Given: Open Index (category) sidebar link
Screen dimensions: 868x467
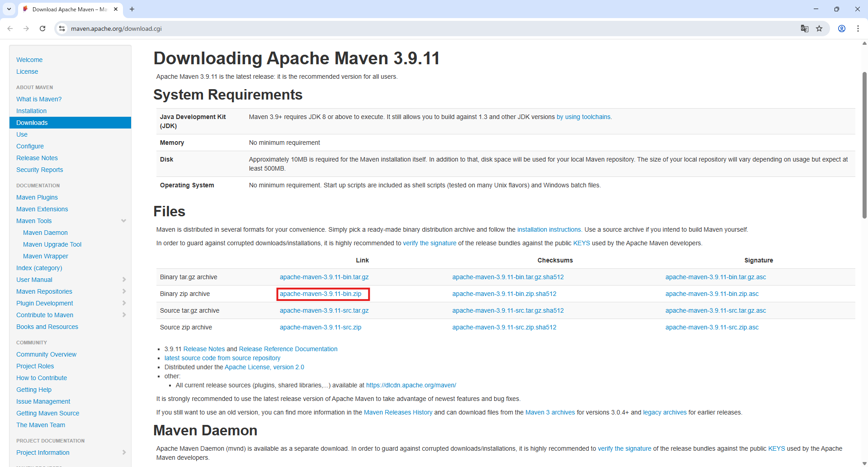Looking at the screenshot, I should click(39, 268).
